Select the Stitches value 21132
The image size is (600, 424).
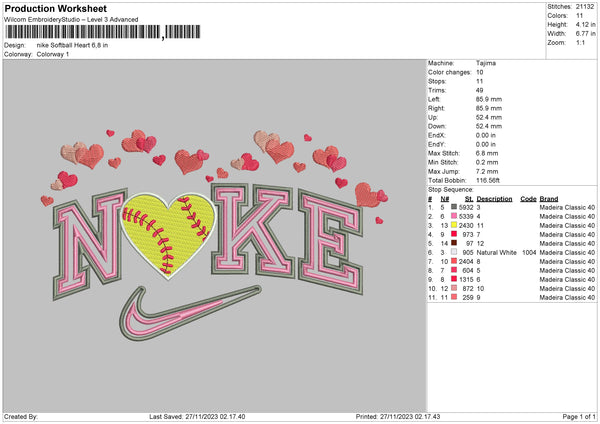[585, 7]
